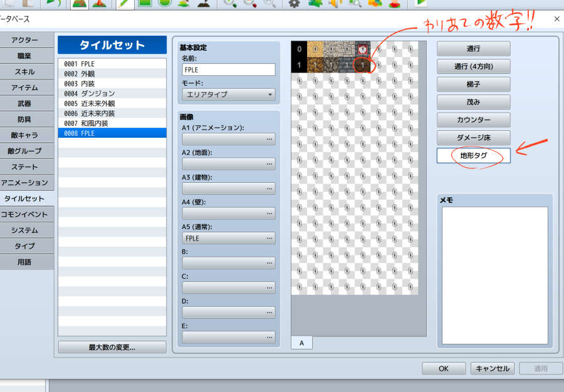Start playtest with green play icon
The height and width of the screenshot is (392, 564).
tap(420, 4)
